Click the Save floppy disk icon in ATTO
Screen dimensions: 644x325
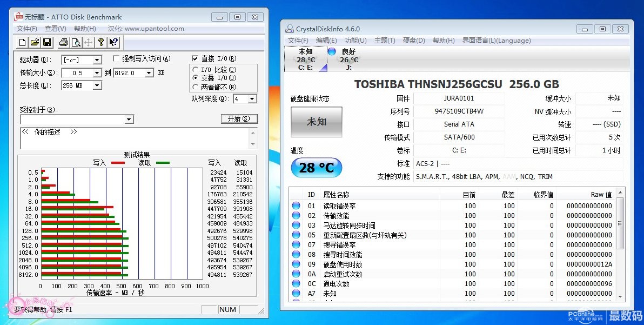point(47,42)
